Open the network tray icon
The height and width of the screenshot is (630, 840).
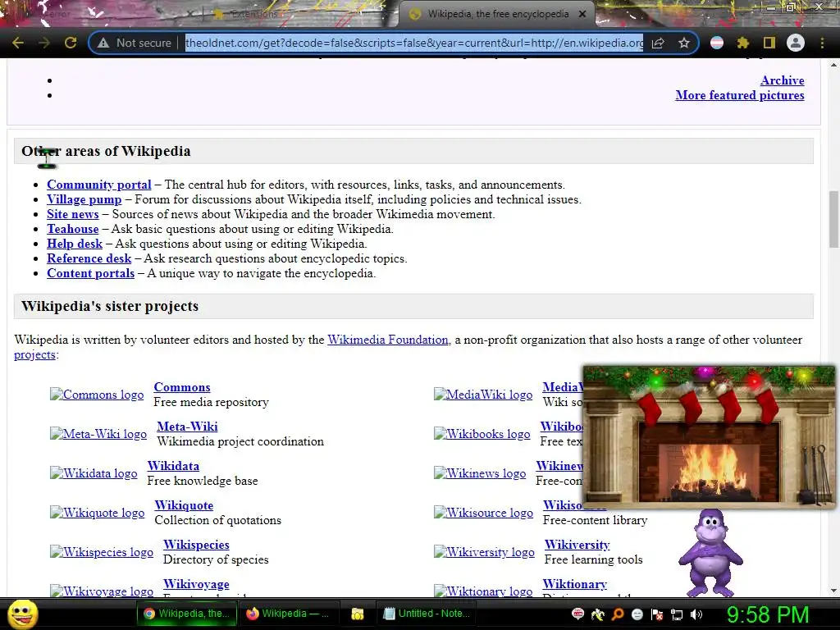pos(677,614)
